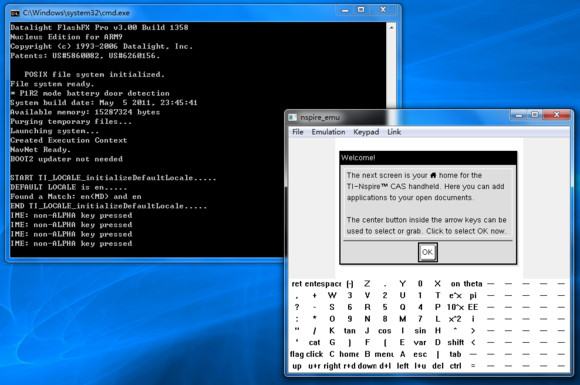Click the 'pi' key on keypad
This screenshot has width=580, height=385.
click(473, 295)
